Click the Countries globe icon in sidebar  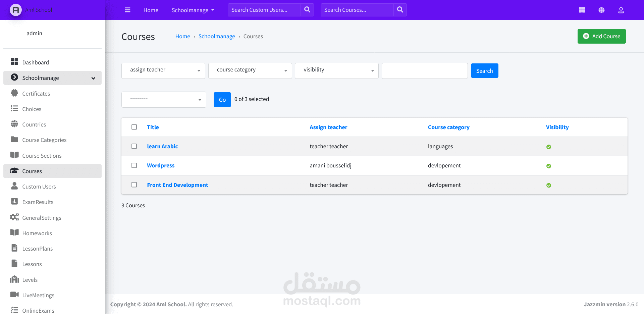tap(14, 124)
